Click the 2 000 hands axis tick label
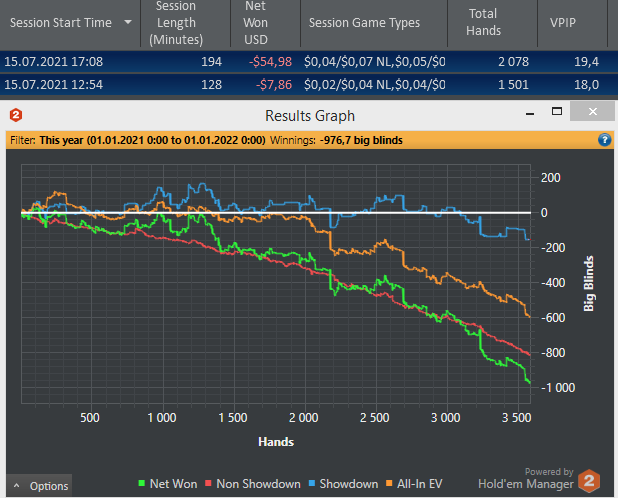The width and height of the screenshot is (618, 498). (303, 418)
